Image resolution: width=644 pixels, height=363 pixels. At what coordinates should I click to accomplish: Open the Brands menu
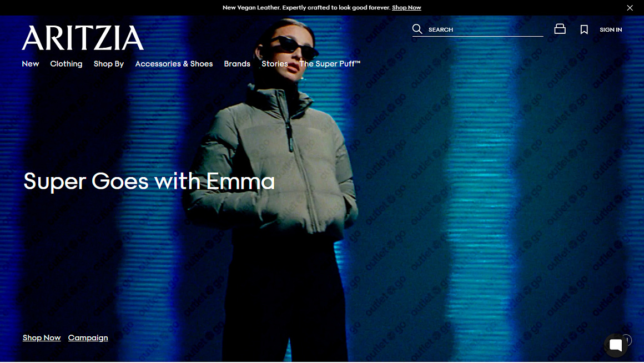[x=237, y=64]
